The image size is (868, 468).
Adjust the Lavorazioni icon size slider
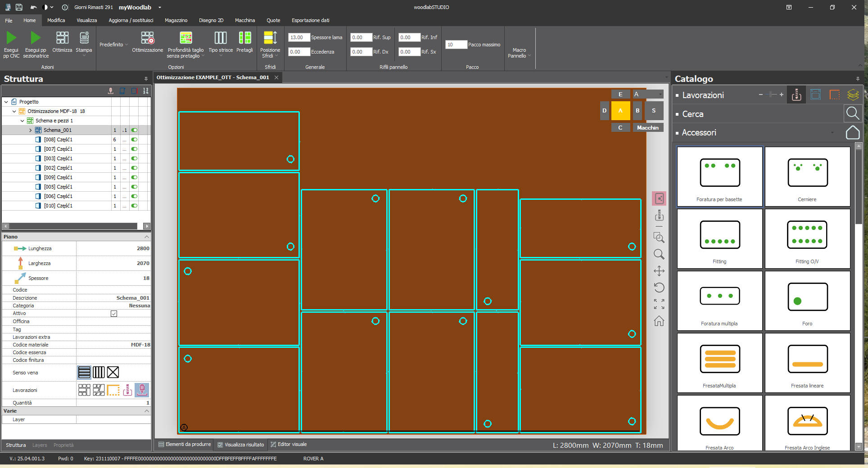(771, 94)
